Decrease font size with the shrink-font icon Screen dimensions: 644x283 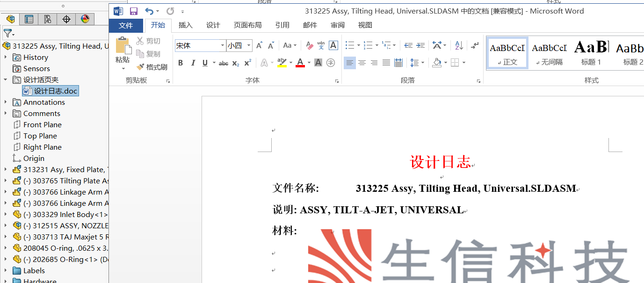click(x=271, y=45)
